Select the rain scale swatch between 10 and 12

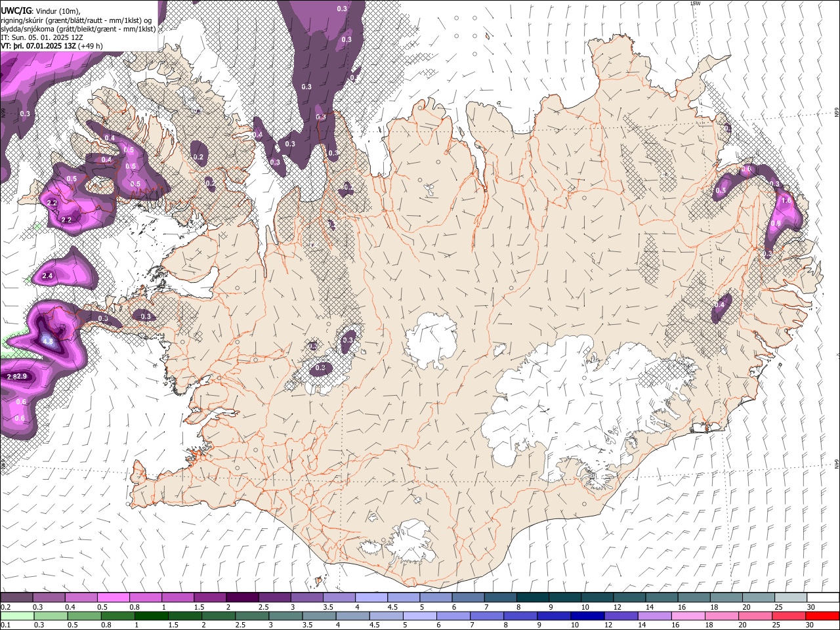coord(587,616)
